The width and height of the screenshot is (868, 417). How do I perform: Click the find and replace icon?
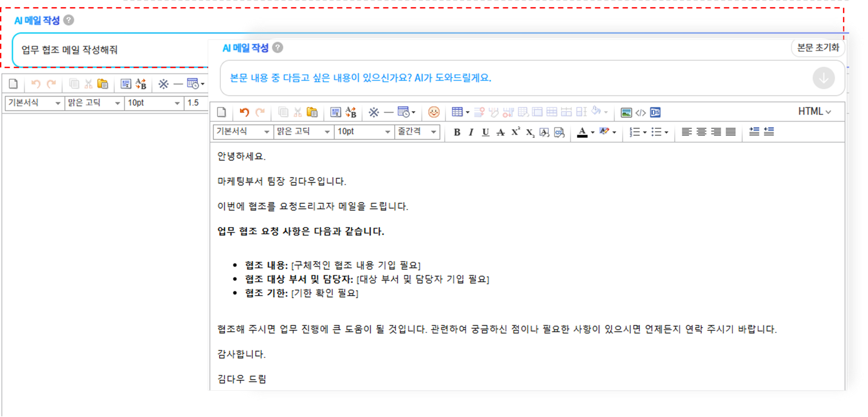[351, 112]
